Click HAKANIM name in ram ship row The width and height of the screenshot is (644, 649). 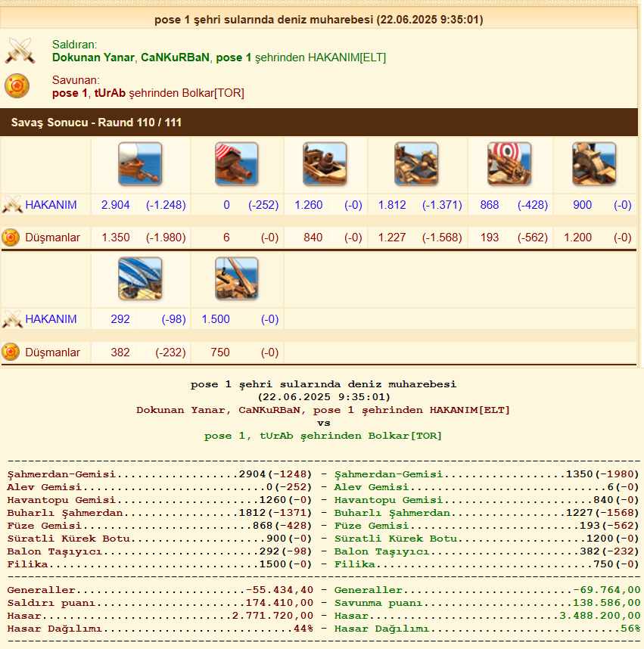(51, 205)
